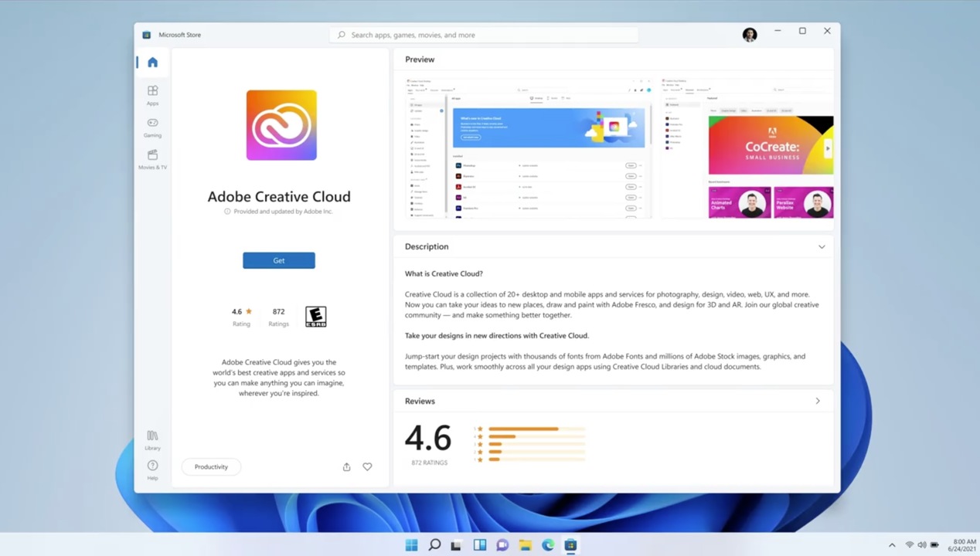Open Windows Search from the taskbar
The height and width of the screenshot is (556, 980).
434,545
